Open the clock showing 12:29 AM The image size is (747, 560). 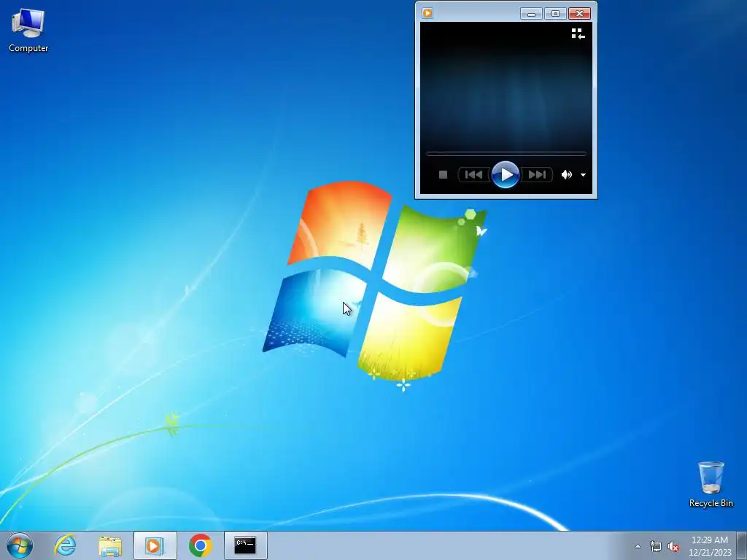tap(710, 546)
